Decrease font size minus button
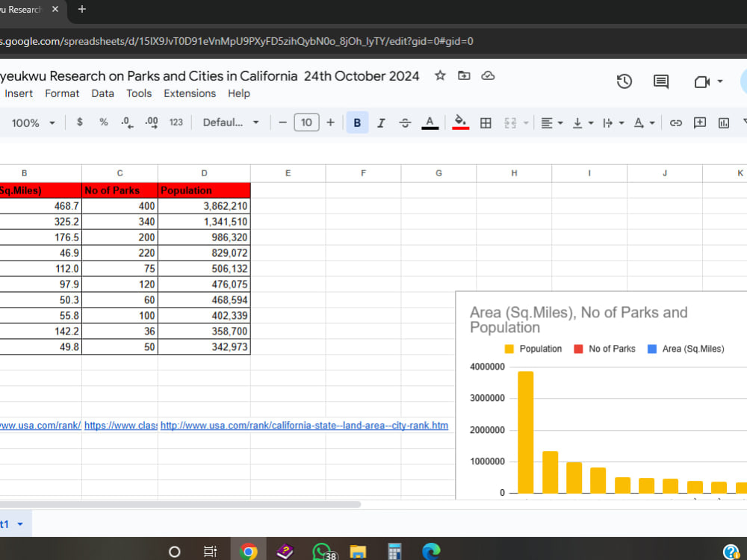The height and width of the screenshot is (560, 747). (282, 122)
